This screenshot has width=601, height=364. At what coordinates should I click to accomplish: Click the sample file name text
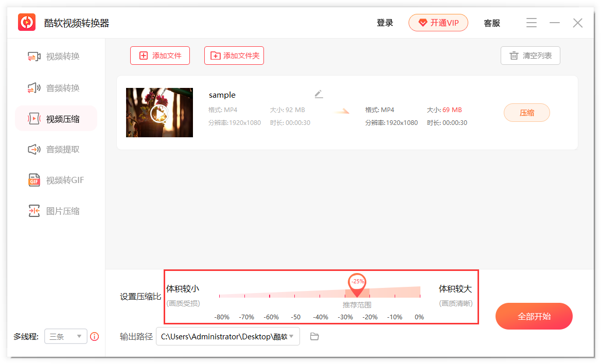(222, 95)
